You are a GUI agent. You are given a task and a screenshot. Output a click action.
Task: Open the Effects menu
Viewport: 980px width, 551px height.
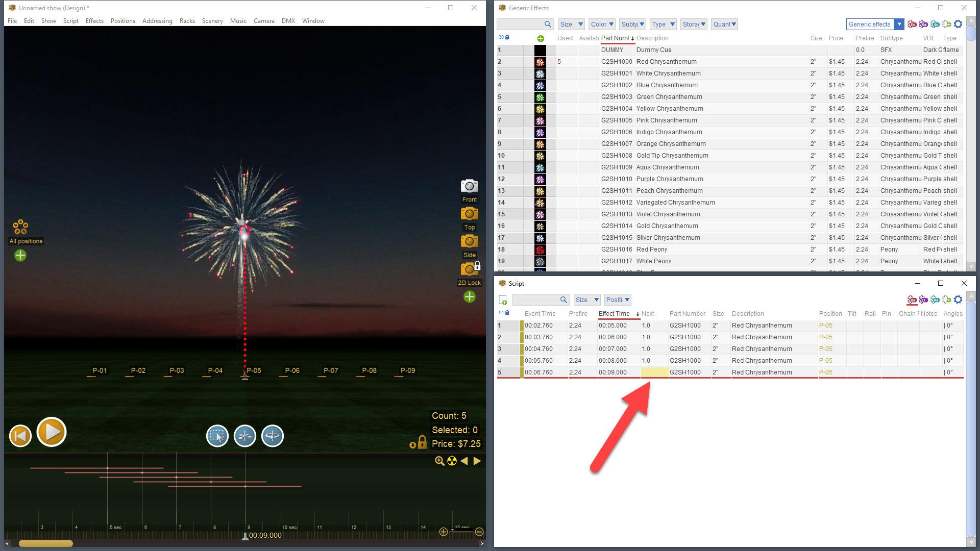click(x=94, y=21)
